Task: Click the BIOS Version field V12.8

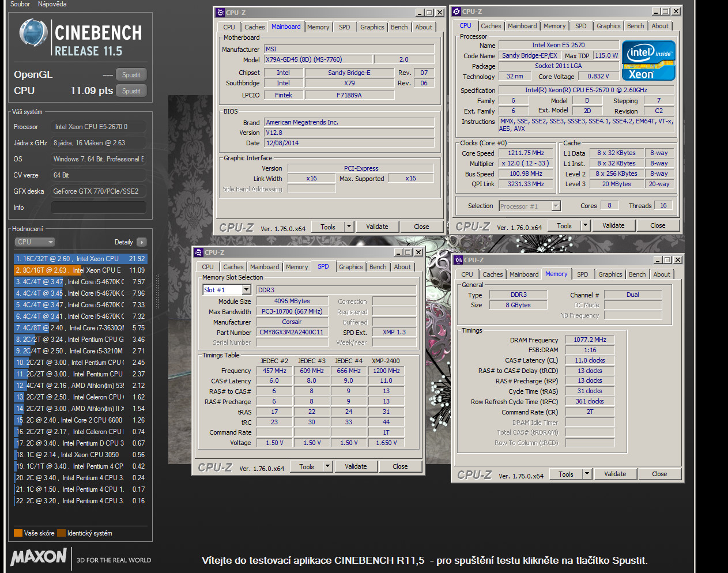Action: point(349,133)
